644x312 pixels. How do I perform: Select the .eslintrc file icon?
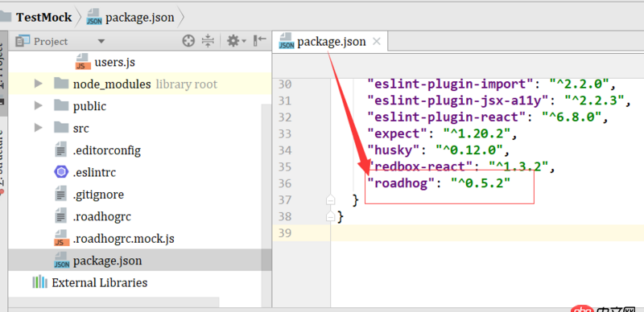click(61, 172)
